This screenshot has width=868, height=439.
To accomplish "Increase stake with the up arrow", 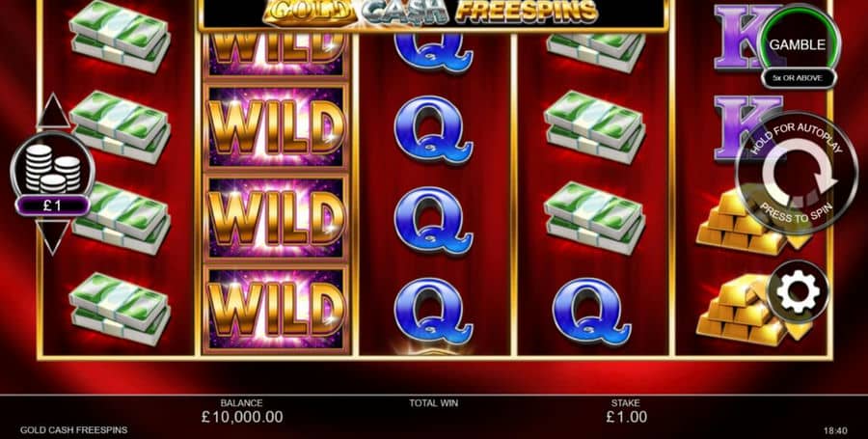I will (x=54, y=111).
